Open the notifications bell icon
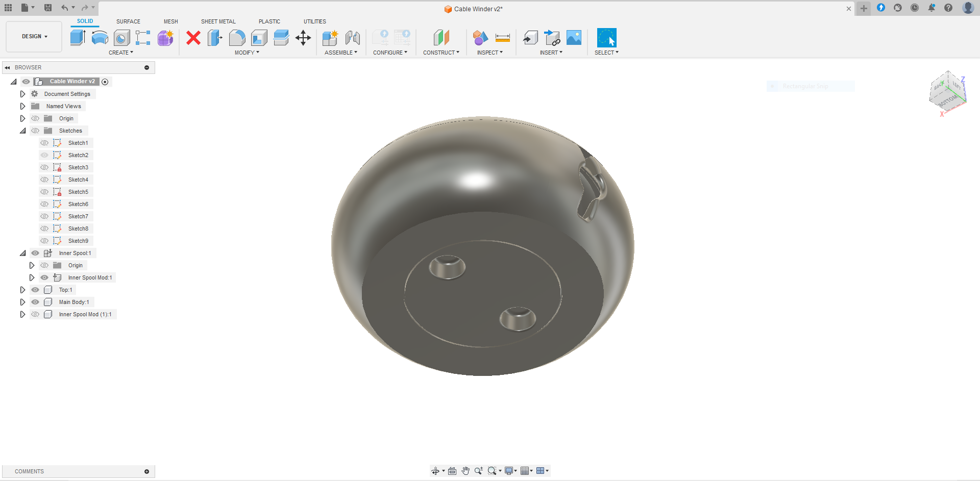The width and height of the screenshot is (980, 481). [932, 8]
